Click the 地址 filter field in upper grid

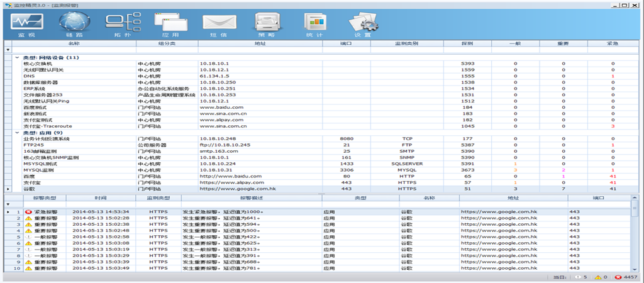[260, 50]
